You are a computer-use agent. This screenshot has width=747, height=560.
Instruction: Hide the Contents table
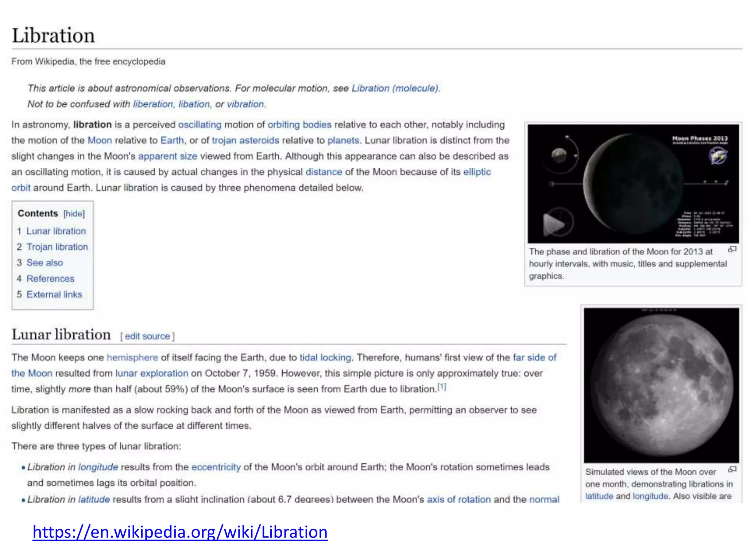click(74, 214)
